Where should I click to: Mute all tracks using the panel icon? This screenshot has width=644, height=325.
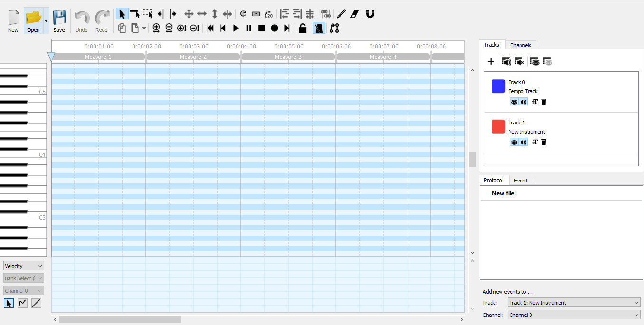tap(520, 61)
